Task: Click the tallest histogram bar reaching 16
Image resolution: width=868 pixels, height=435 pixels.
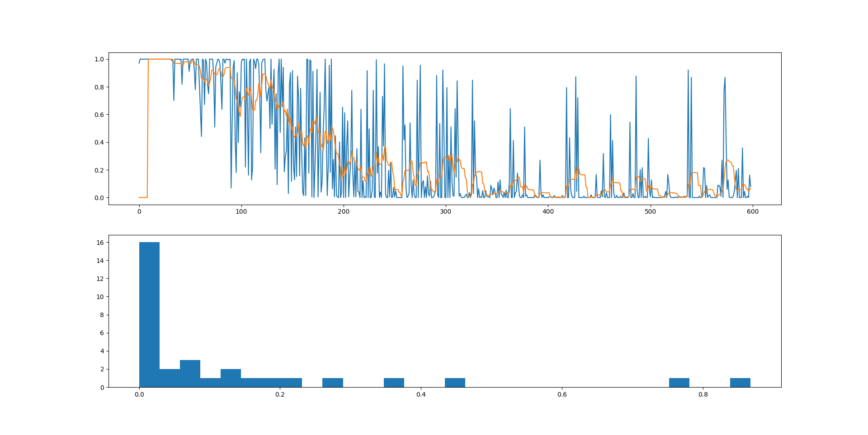Action: [149, 314]
